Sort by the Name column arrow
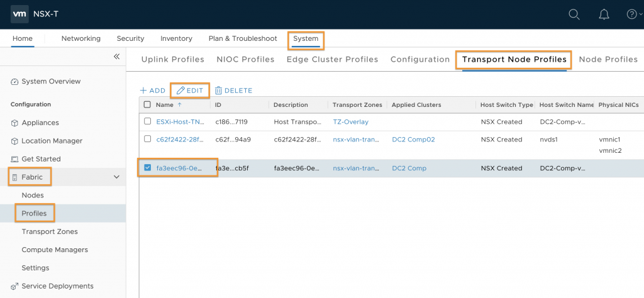The width and height of the screenshot is (644, 298). (x=179, y=104)
